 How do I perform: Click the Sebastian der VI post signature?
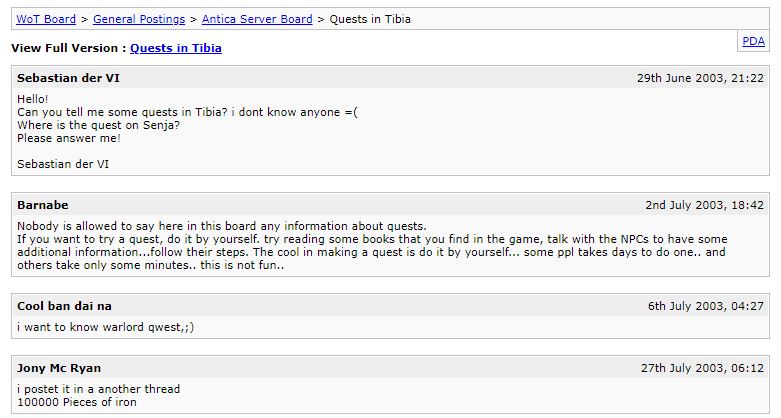(63, 164)
